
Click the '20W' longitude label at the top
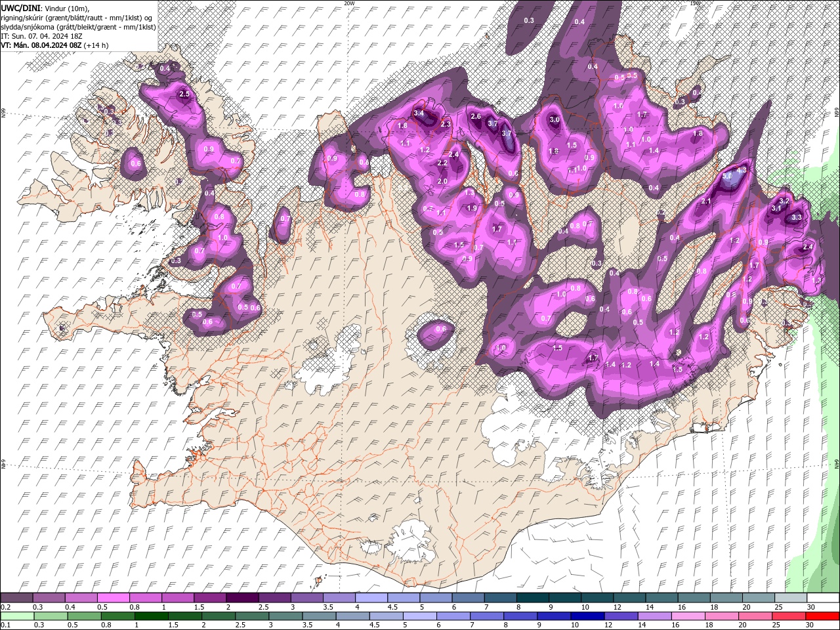[x=349, y=3]
